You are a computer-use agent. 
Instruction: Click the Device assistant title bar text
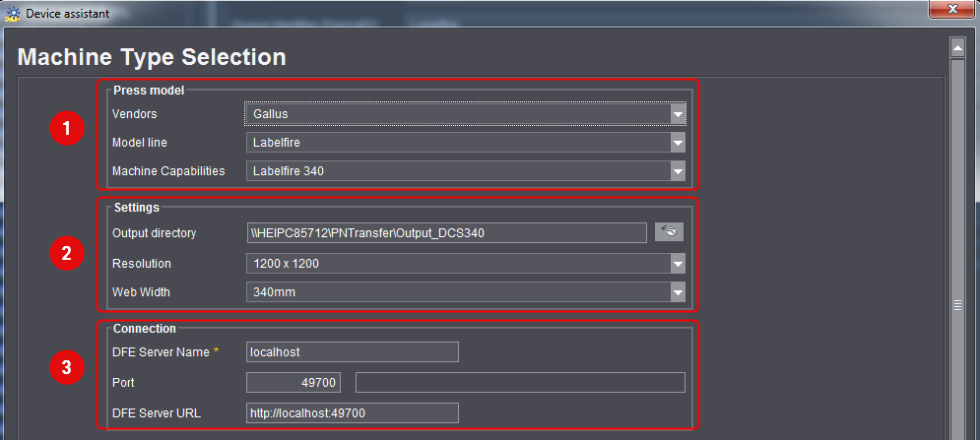[68, 14]
